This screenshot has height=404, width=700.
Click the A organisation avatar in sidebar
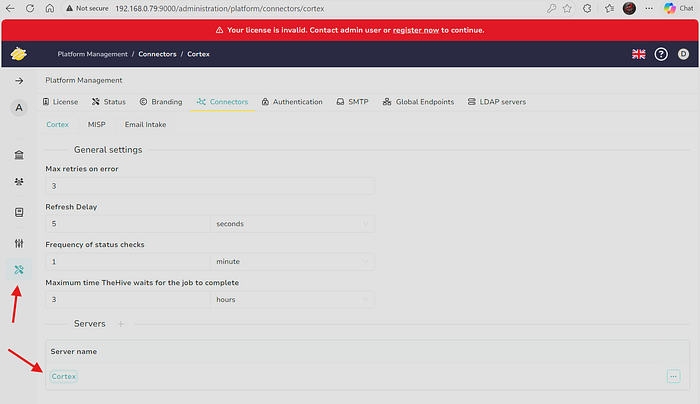pos(19,108)
